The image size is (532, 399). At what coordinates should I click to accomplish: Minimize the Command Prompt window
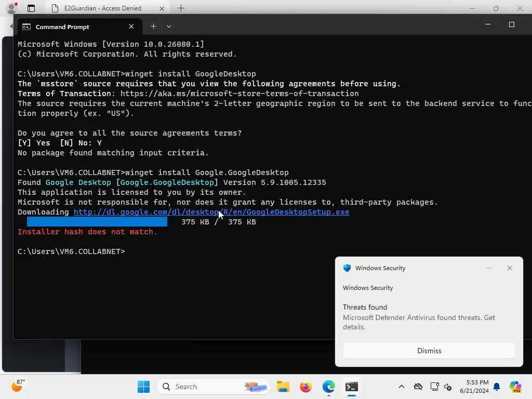click(x=487, y=24)
